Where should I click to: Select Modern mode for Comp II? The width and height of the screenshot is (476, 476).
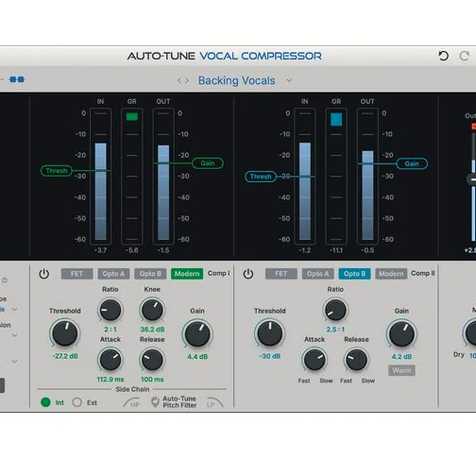click(391, 274)
